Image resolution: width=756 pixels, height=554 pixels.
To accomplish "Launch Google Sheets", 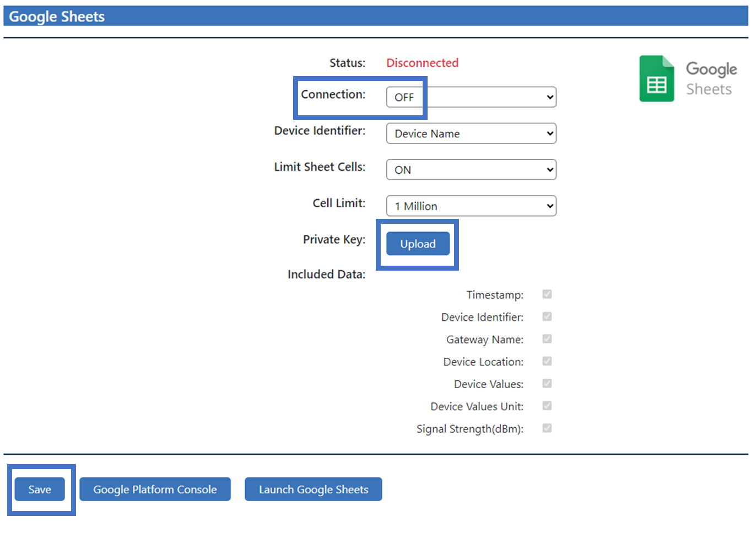I will pos(313,489).
